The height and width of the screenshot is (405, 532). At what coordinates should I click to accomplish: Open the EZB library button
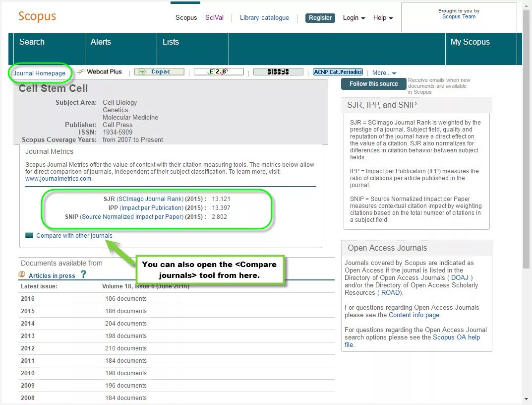(219, 71)
